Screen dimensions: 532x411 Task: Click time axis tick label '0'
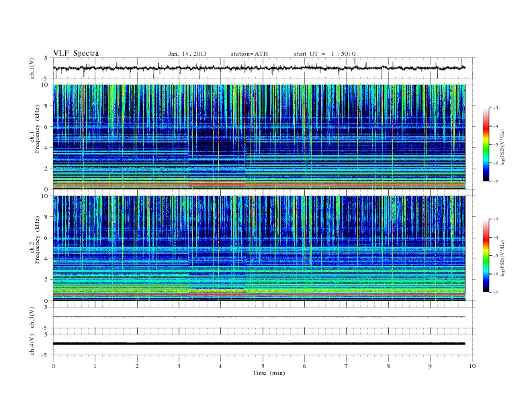[x=53, y=366]
